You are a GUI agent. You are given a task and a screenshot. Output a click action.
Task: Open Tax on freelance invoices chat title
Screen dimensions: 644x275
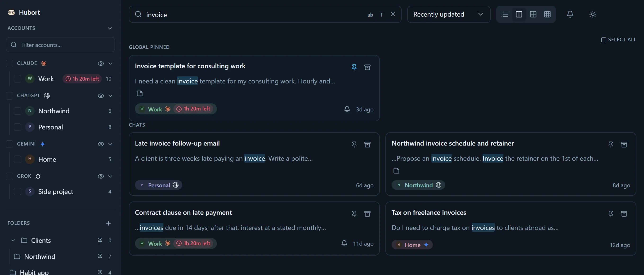tap(429, 212)
